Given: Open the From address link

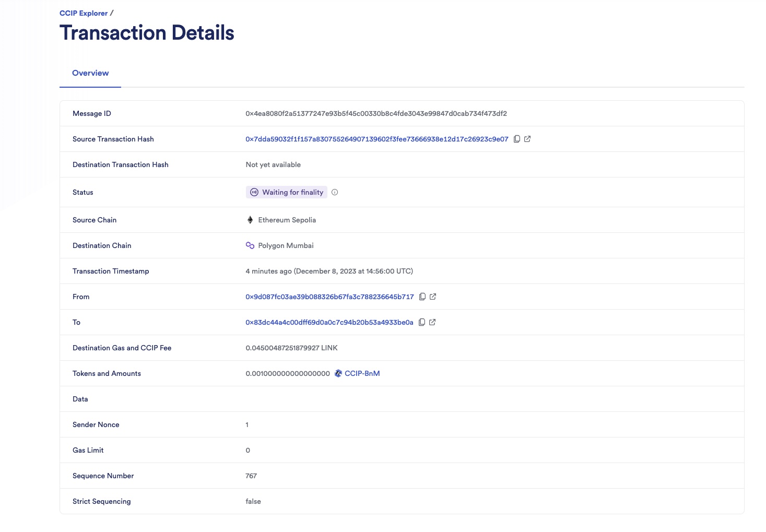Looking at the screenshot, I should [329, 297].
